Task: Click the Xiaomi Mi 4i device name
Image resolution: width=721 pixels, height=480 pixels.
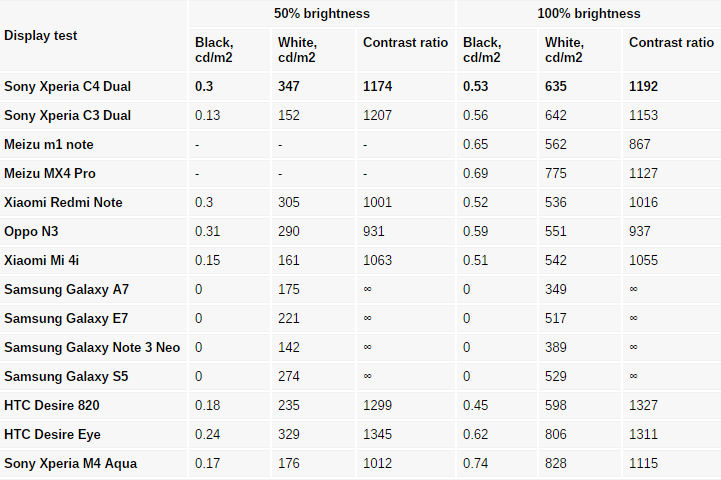Action: click(41, 260)
